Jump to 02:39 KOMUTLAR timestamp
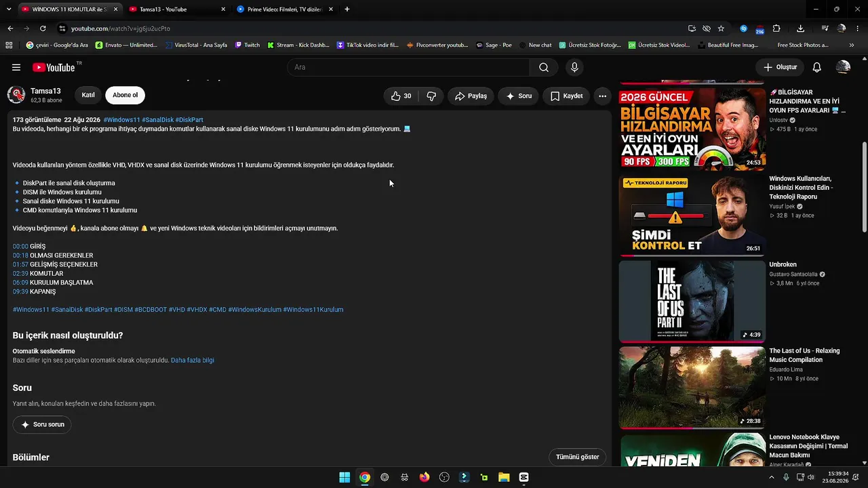 click(x=20, y=274)
